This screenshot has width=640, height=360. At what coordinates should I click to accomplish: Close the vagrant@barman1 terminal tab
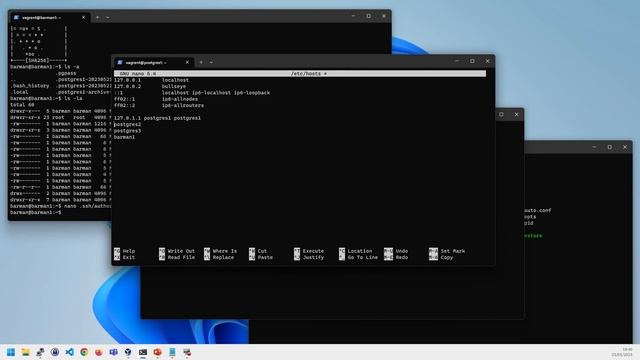point(83,18)
